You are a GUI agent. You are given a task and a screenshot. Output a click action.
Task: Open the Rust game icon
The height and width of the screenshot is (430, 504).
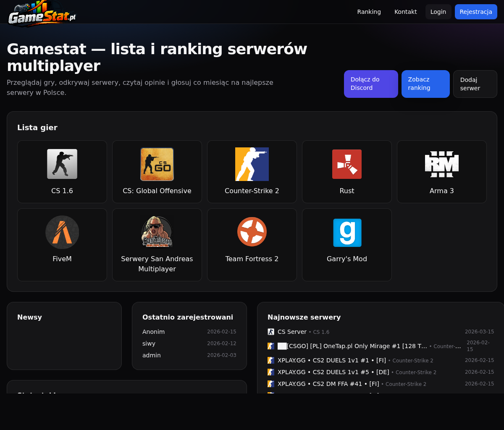coord(347,164)
